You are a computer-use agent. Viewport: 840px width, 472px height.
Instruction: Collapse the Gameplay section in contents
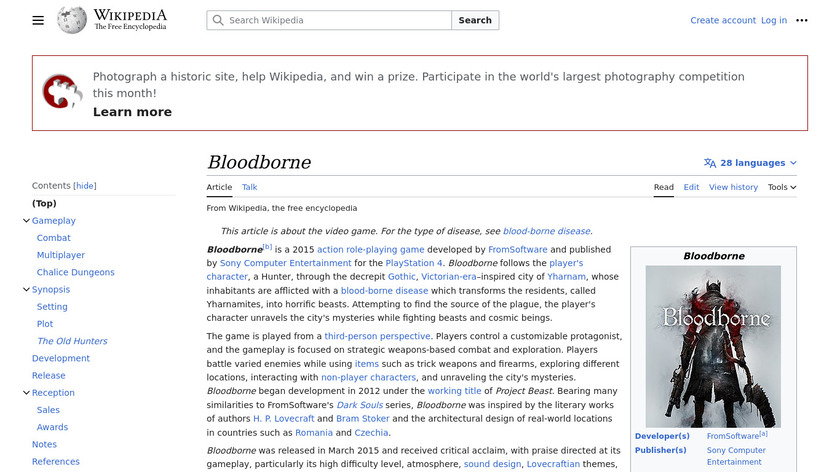[26, 221]
